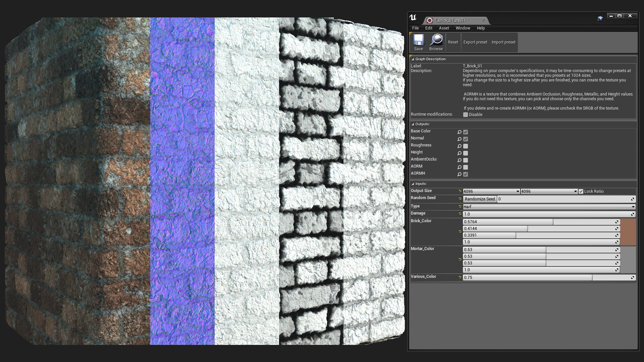
Task: Click magnifier icon next to Base Color
Action: click(x=460, y=132)
